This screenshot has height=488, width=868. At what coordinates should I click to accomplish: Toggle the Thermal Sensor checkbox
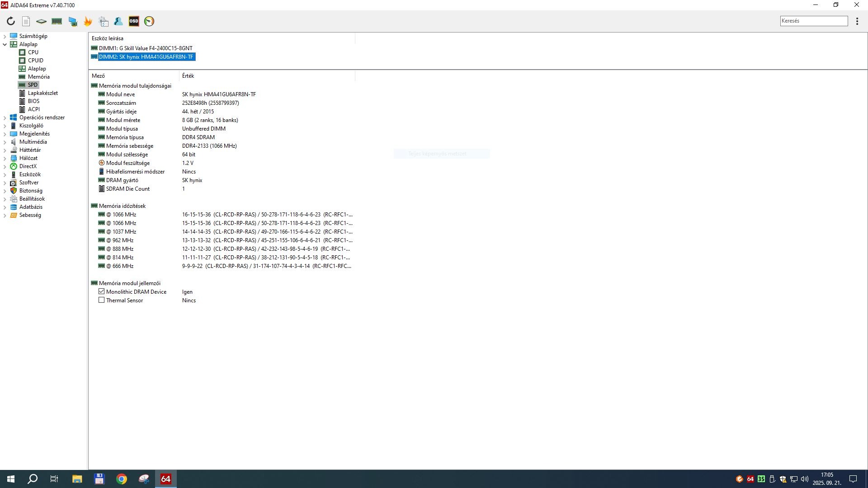tap(101, 300)
